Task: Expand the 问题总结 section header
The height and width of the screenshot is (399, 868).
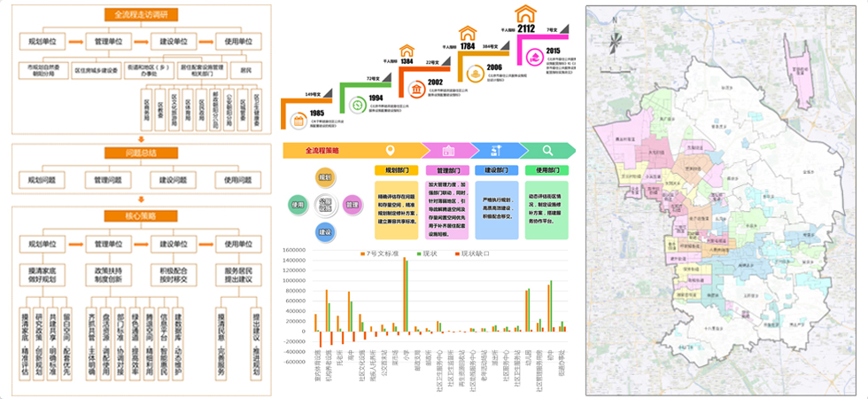Action: (x=133, y=153)
